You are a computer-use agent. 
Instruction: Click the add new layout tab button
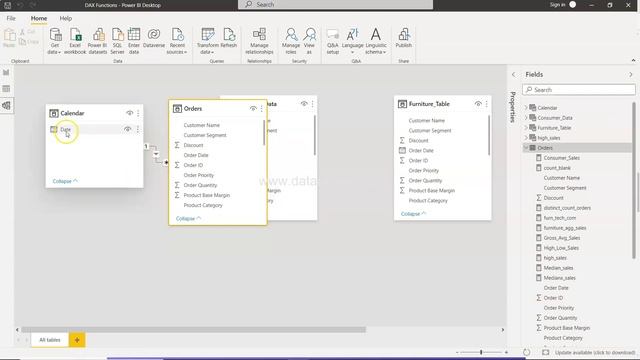[77, 340]
